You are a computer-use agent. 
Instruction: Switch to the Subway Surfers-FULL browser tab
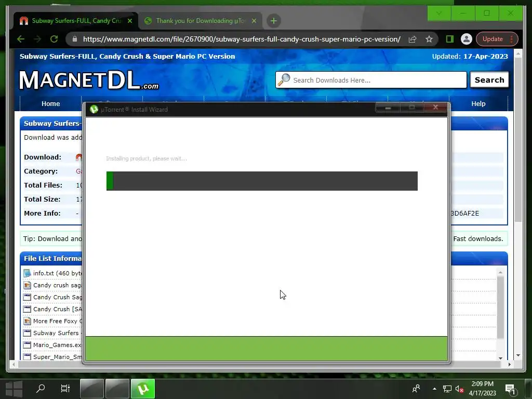(75, 21)
